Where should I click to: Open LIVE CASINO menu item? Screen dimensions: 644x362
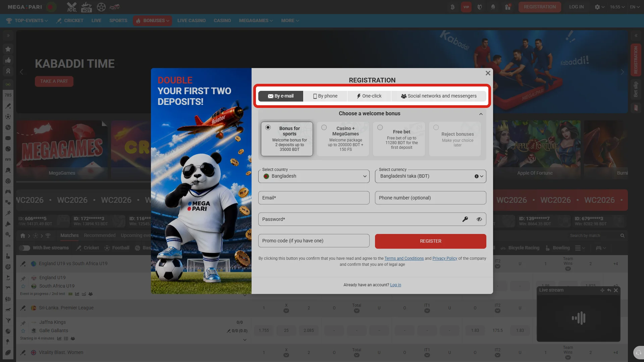(x=192, y=21)
